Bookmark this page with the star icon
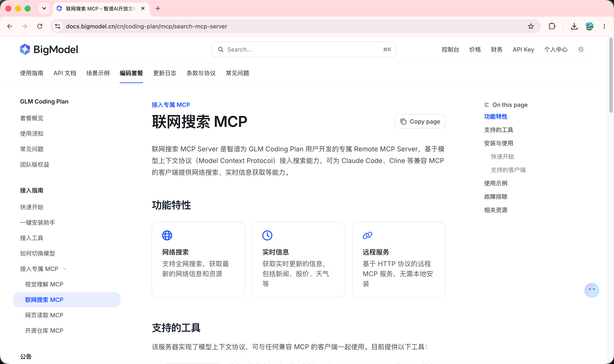 531,26
